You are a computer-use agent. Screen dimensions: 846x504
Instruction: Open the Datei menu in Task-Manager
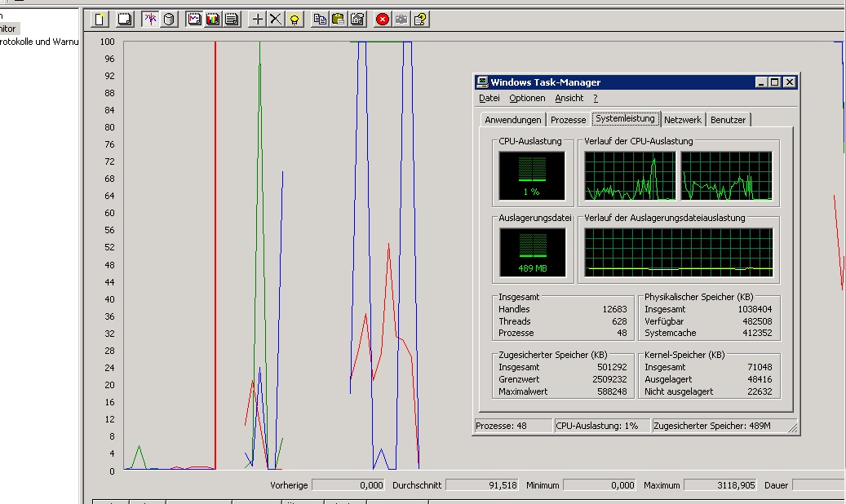tap(489, 98)
